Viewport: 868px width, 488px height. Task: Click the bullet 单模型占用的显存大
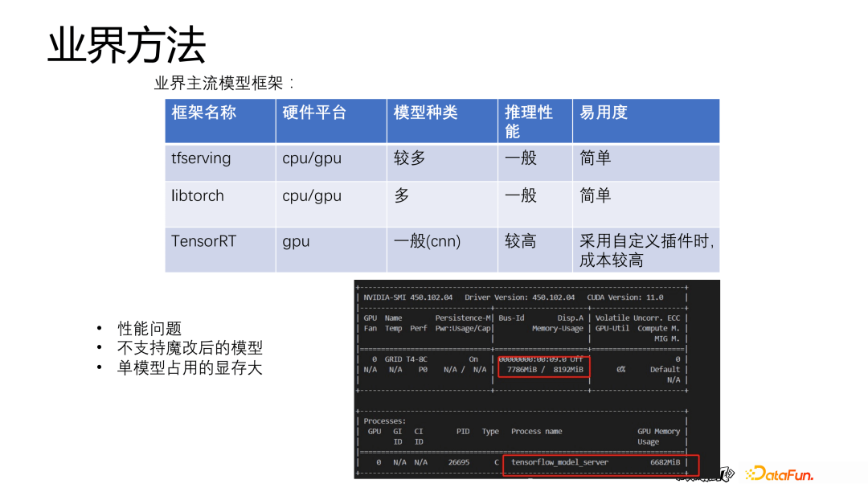(190, 367)
